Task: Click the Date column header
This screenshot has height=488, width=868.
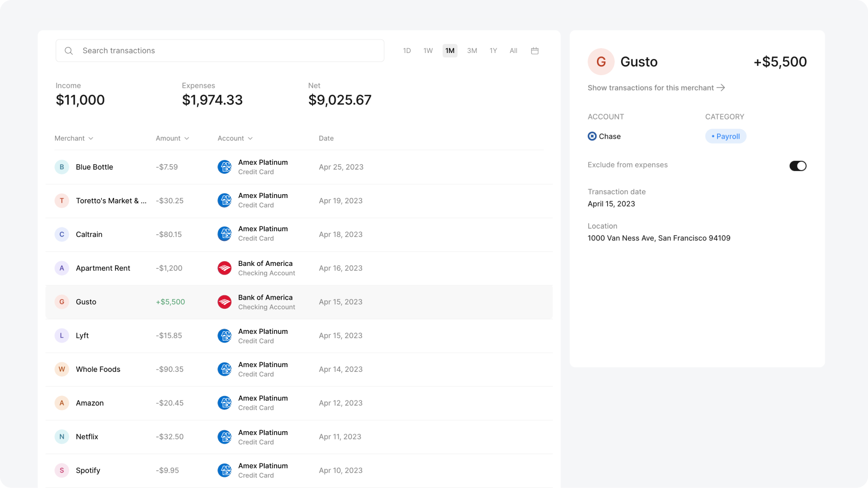Action: pos(326,138)
